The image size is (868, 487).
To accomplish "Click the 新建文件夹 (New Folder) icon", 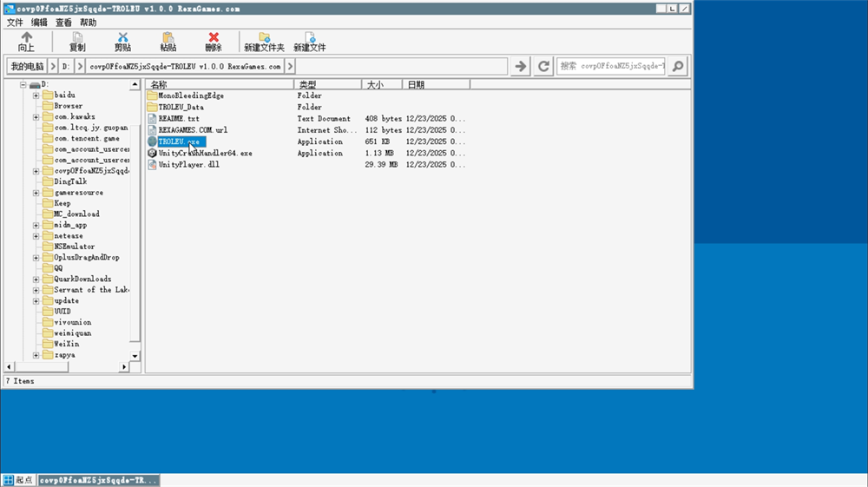I will (x=264, y=38).
